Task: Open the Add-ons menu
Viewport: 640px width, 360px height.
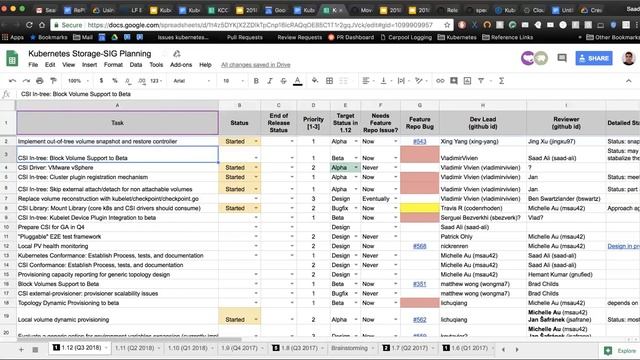Action: point(181,64)
